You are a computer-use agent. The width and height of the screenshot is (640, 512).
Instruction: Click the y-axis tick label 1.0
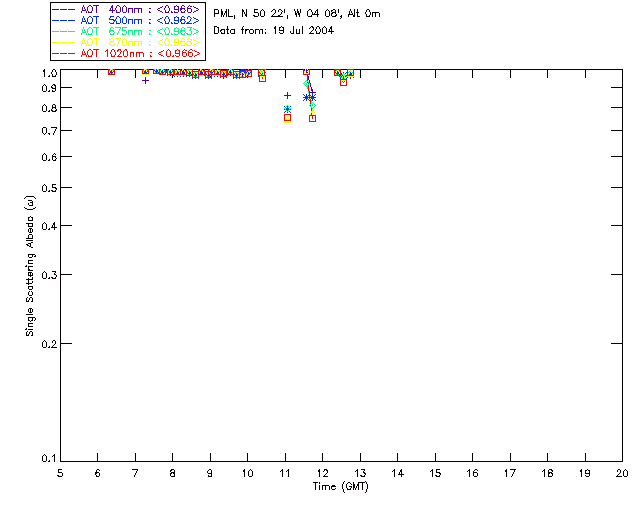point(49,73)
